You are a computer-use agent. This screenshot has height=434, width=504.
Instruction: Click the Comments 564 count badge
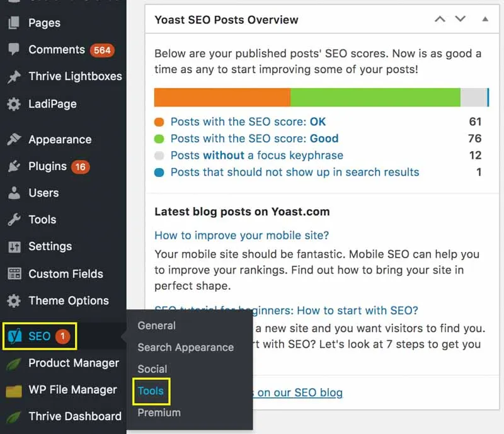(102, 50)
